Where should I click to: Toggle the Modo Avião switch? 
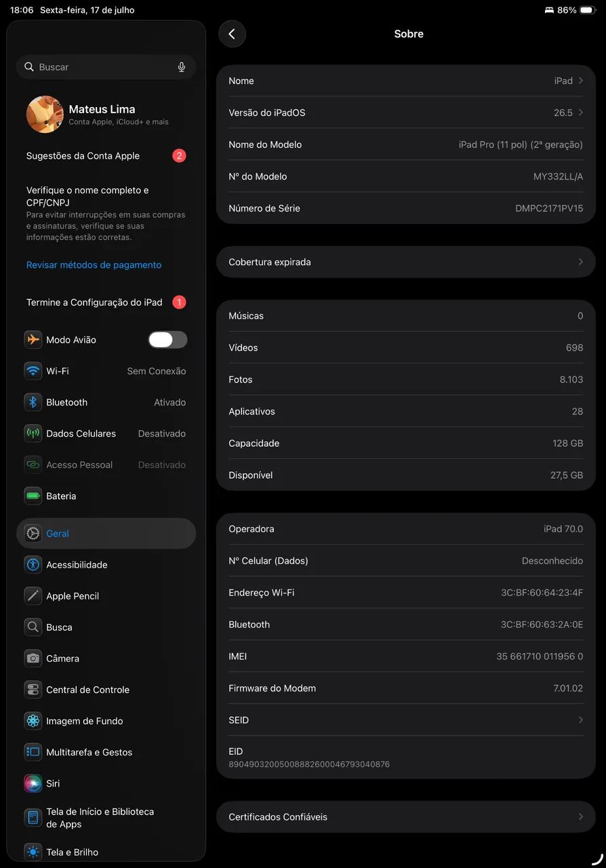(168, 340)
